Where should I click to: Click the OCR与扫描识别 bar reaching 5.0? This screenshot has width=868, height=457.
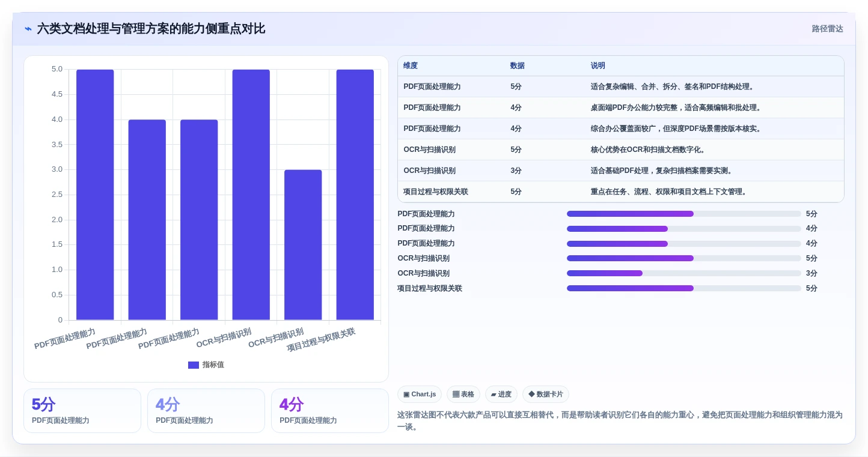(251, 195)
